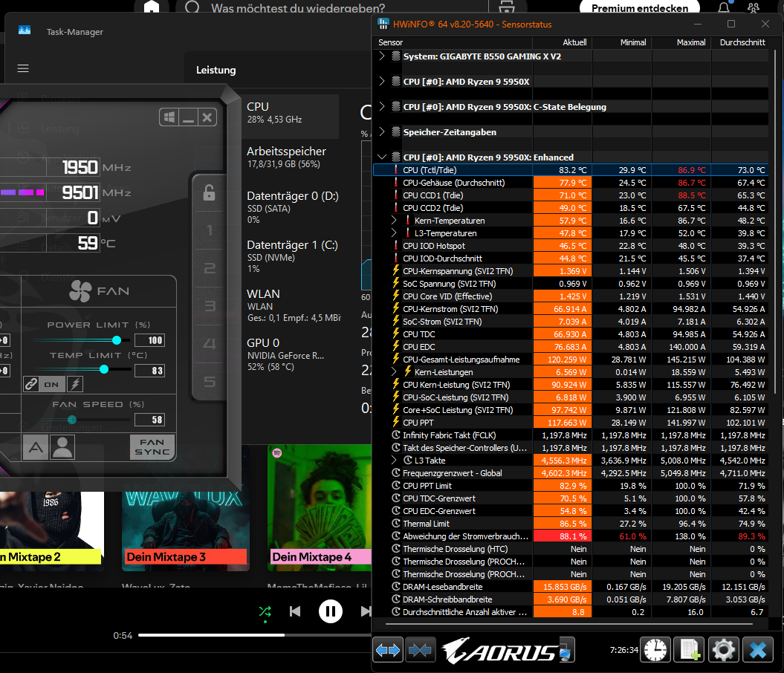Expand the Kern-Temperaturen row
This screenshot has height=673, width=784.
pyautogui.click(x=394, y=220)
